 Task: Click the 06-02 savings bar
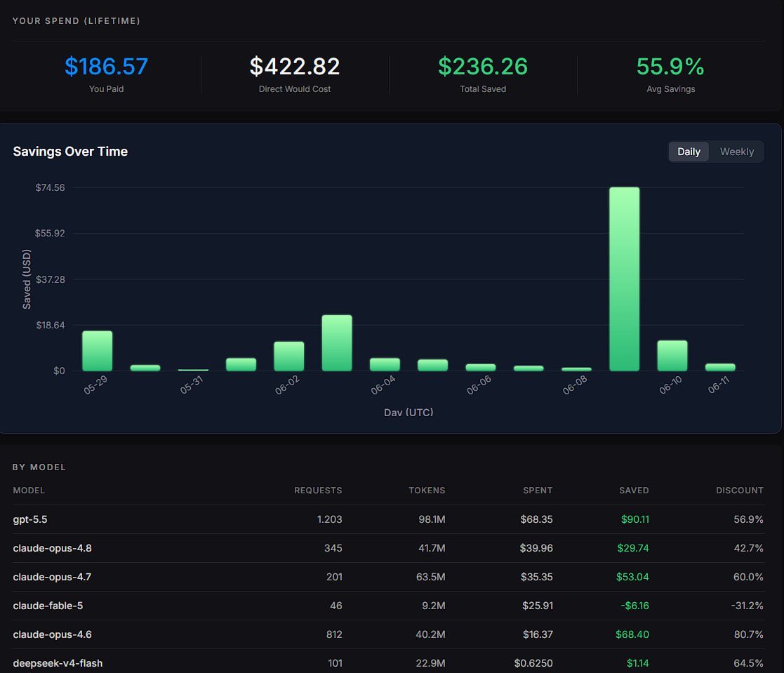pos(289,356)
